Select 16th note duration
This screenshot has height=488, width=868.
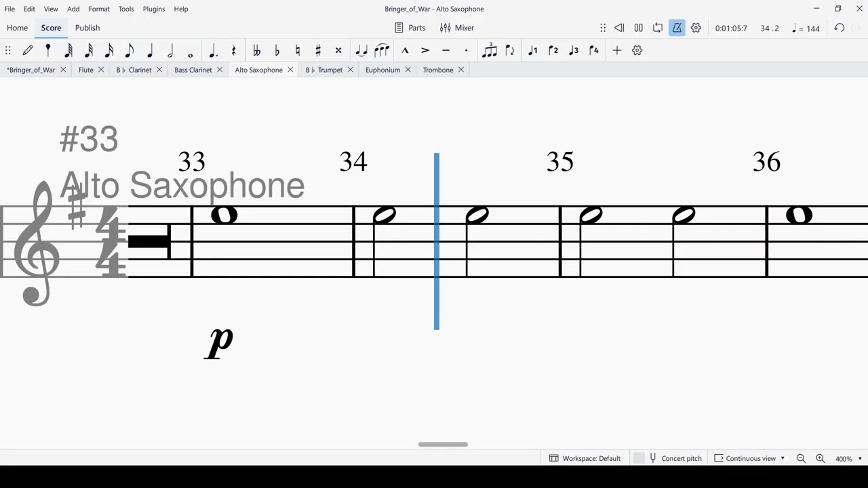tap(109, 50)
